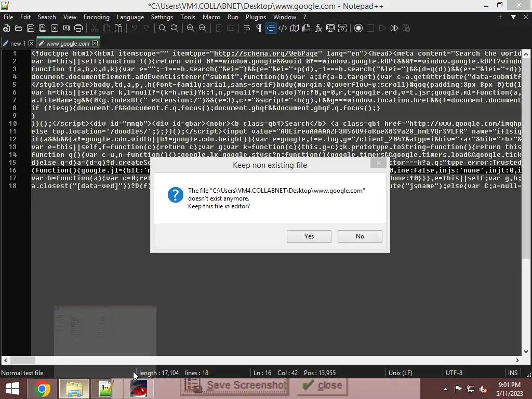Click INS mode in status bar
532x399 pixels.
pos(513,373)
